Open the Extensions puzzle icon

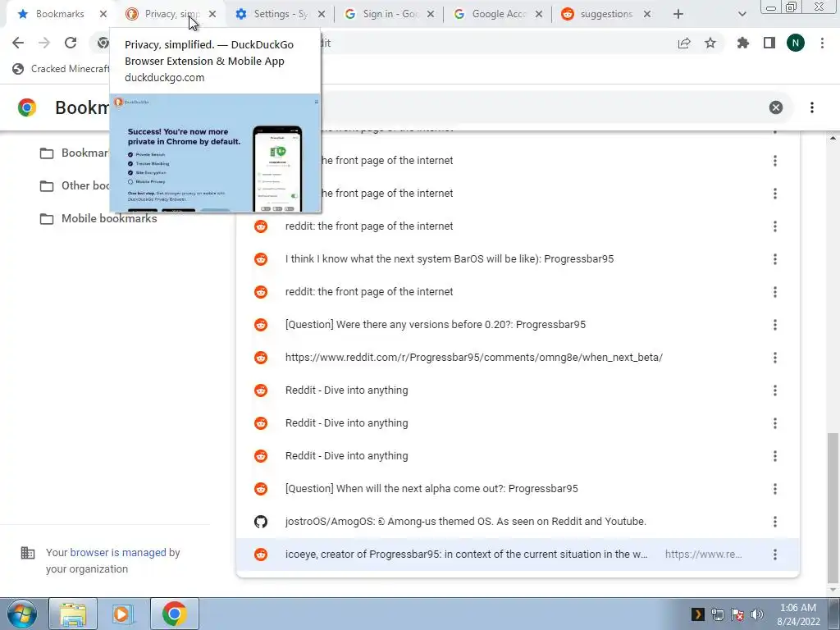743,43
